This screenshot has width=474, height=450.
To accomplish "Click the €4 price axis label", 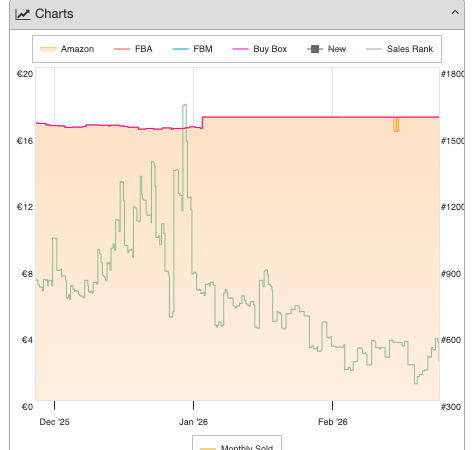I will 27,340.
